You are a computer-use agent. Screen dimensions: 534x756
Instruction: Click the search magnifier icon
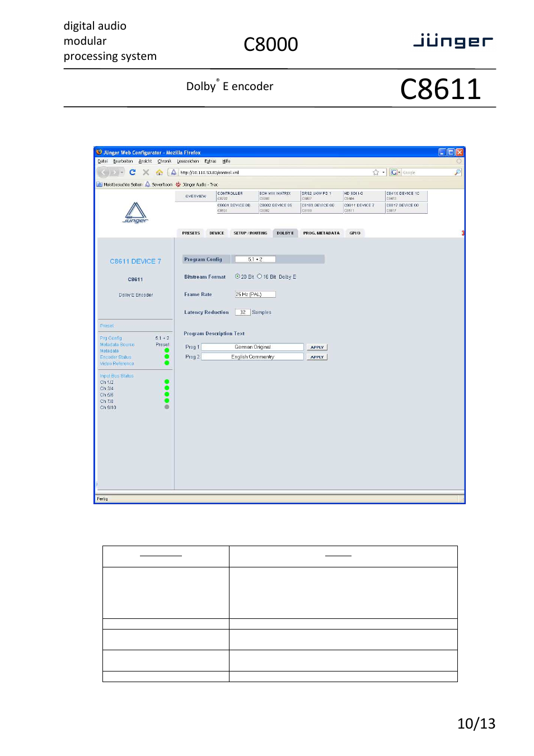coord(458,172)
